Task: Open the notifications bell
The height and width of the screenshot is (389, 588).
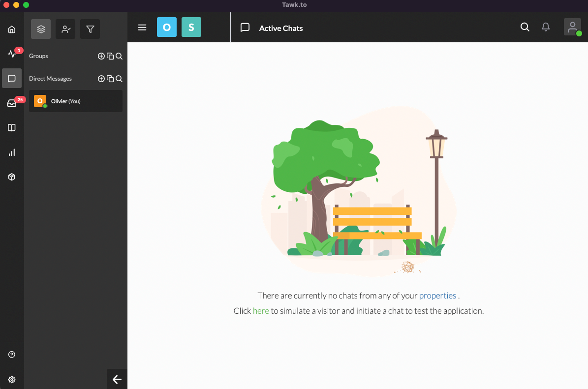Action: click(x=546, y=27)
